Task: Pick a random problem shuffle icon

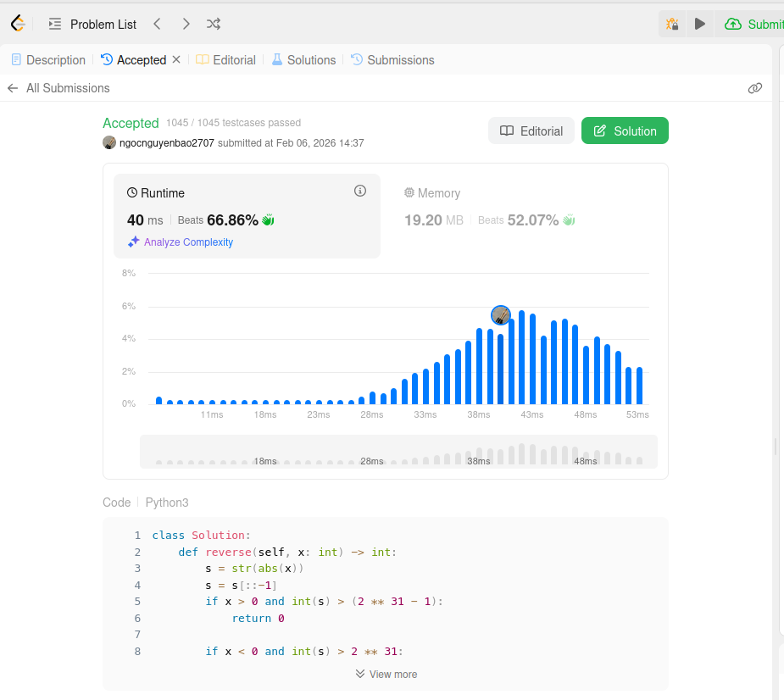Action: pos(214,24)
